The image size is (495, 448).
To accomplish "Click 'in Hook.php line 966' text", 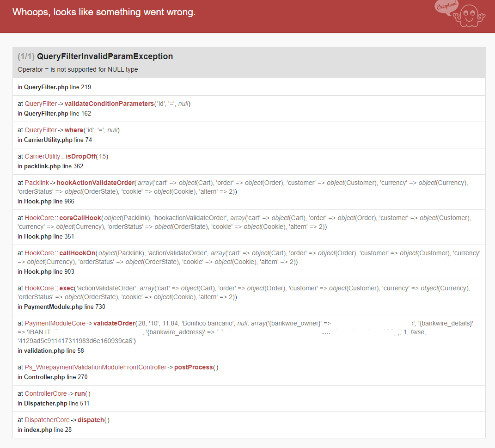I will click(46, 202).
